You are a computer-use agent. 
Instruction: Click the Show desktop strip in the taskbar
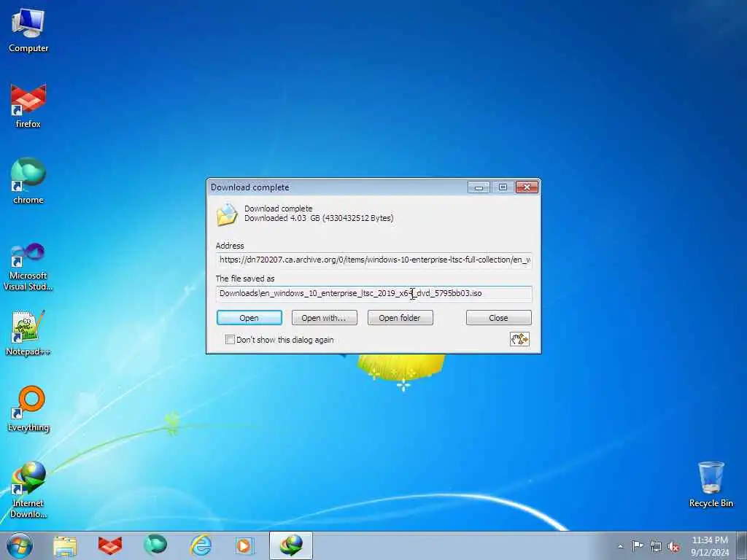coord(742,545)
